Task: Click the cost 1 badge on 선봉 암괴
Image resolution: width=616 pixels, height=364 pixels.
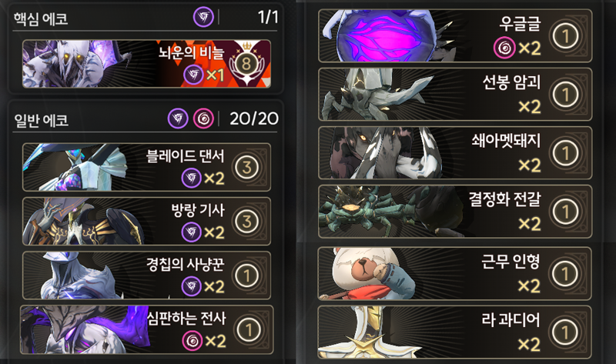Action: click(566, 94)
